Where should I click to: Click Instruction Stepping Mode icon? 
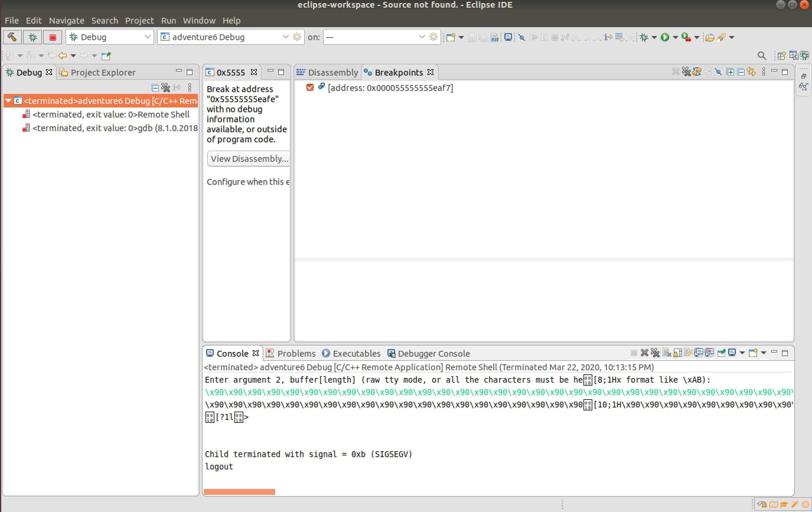coord(608,37)
